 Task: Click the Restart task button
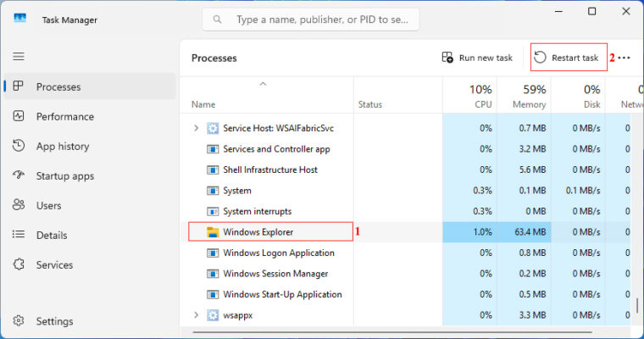pos(568,58)
